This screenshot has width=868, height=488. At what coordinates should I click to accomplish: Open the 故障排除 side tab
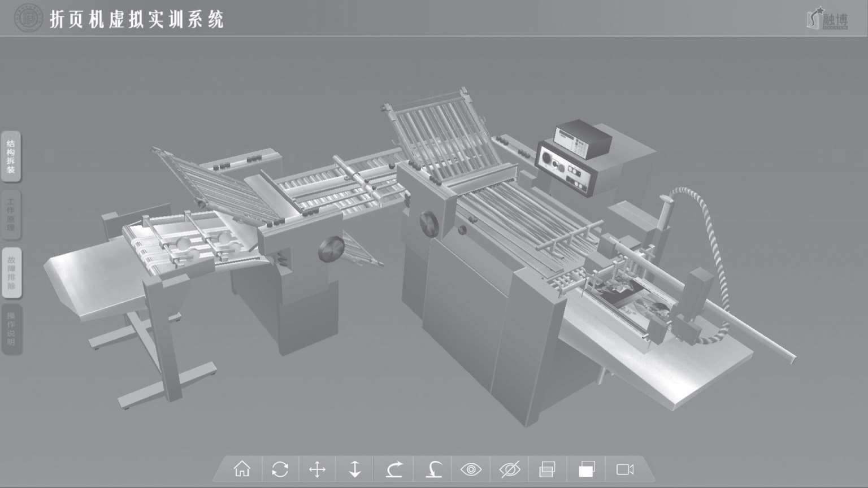point(11,272)
